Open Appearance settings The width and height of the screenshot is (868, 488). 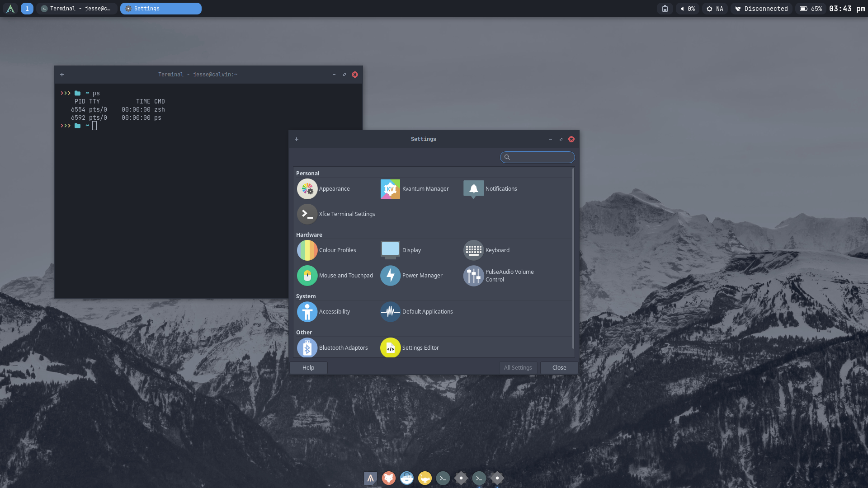coord(324,189)
